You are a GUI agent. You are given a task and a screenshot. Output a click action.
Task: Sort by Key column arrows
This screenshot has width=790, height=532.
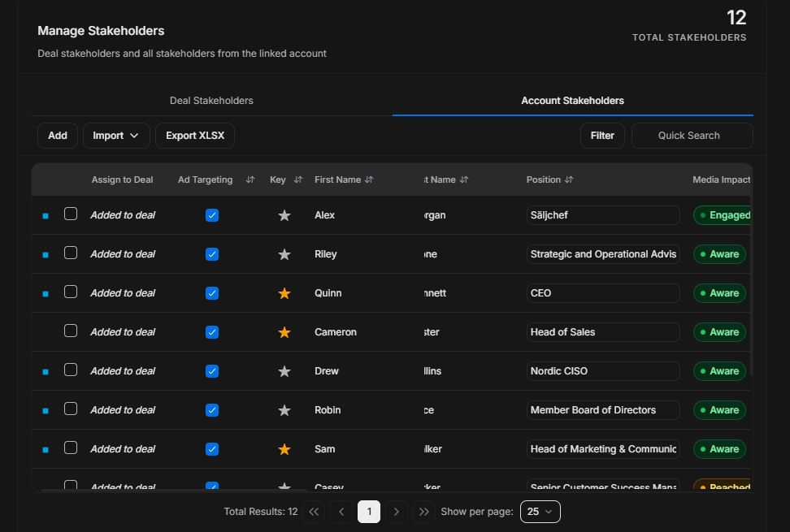click(297, 179)
